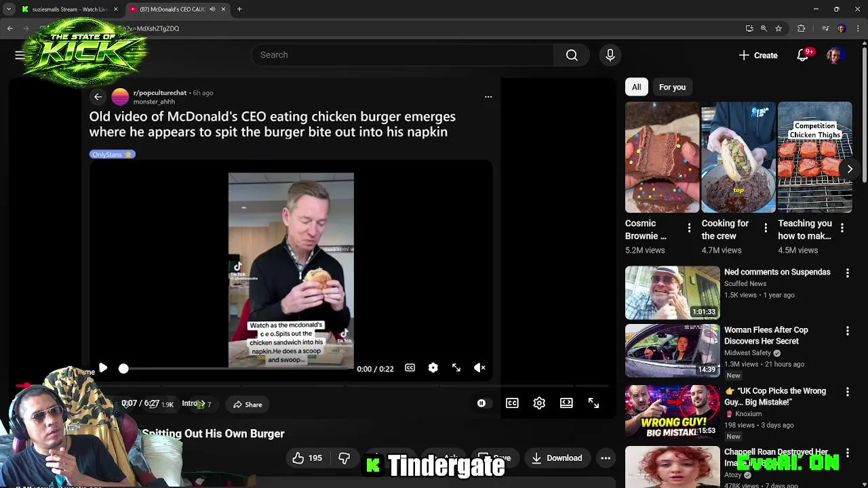Toggle YouTube subtitles CC button
Screen dimensions: 868x488
(512, 403)
